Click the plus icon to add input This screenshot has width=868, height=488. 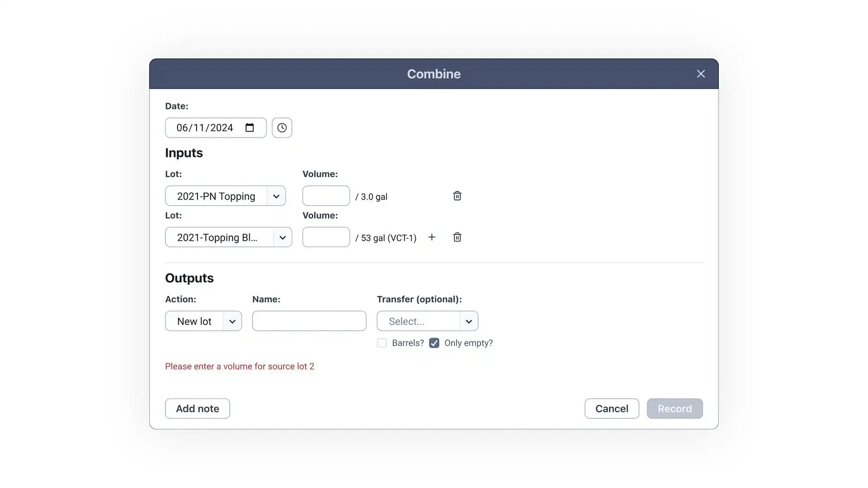(x=432, y=237)
